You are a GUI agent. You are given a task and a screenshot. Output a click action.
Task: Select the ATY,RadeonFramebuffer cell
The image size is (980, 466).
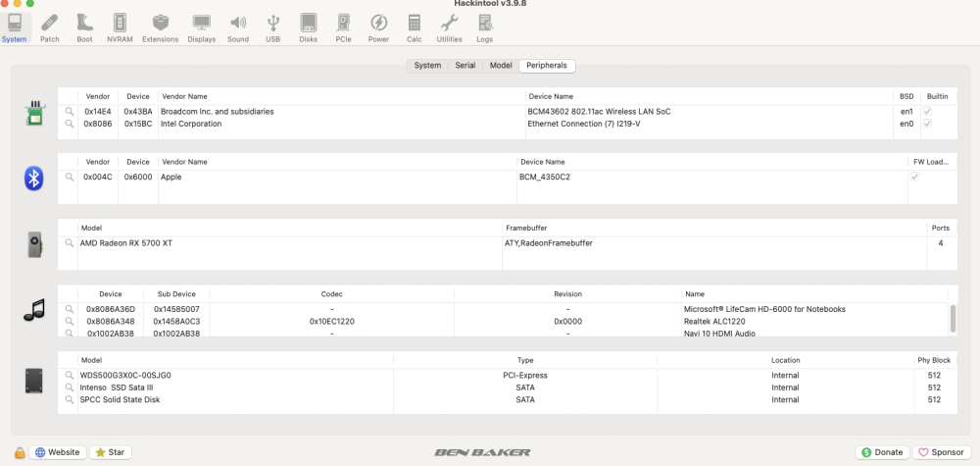point(548,243)
